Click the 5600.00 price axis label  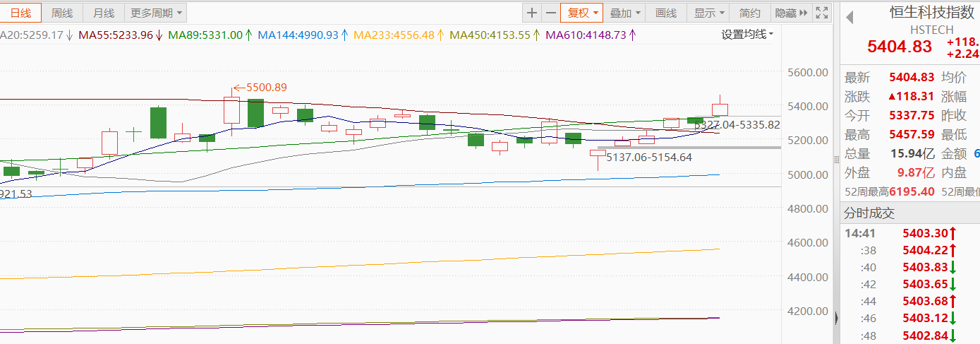tap(806, 73)
